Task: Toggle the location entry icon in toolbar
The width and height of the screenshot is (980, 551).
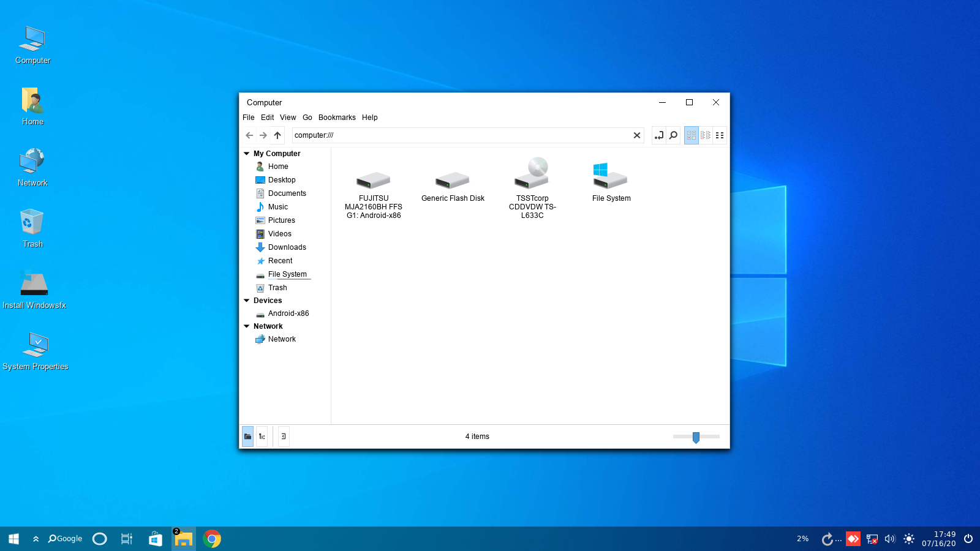Action: [x=658, y=135]
